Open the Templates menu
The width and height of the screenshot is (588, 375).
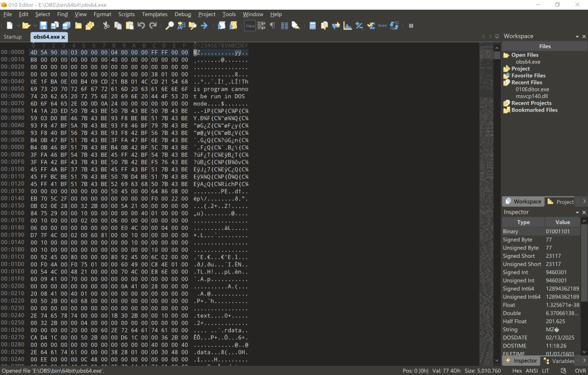[154, 14]
